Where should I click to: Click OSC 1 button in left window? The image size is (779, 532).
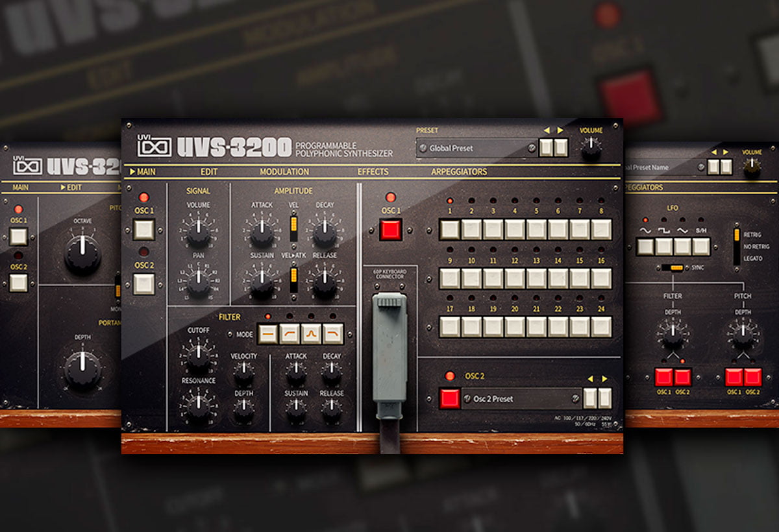click(19, 236)
